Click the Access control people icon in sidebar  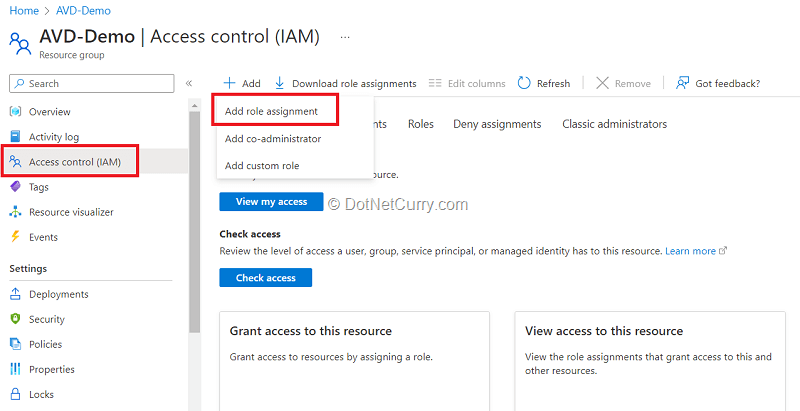coord(16,162)
